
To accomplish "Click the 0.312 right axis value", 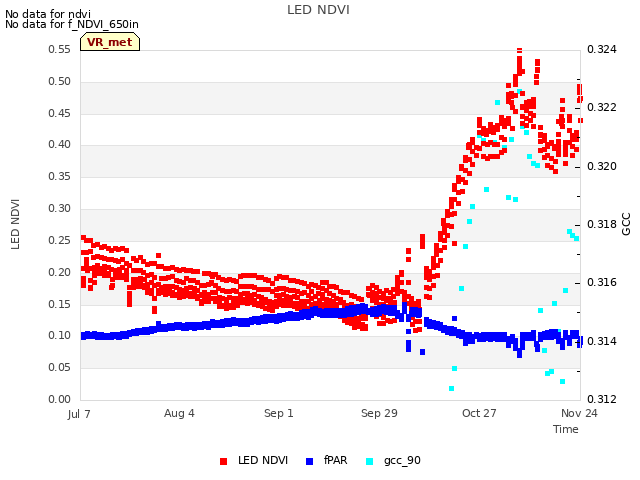I will pos(602,399).
